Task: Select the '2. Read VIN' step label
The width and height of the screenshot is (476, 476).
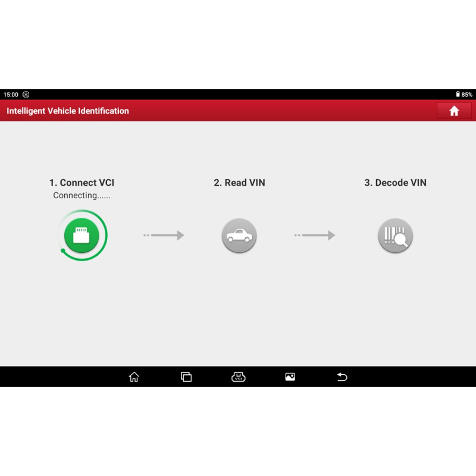Action: click(x=239, y=183)
